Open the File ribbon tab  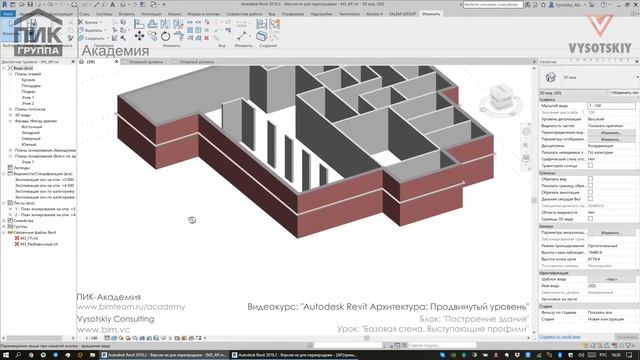pyautogui.click(x=8, y=14)
